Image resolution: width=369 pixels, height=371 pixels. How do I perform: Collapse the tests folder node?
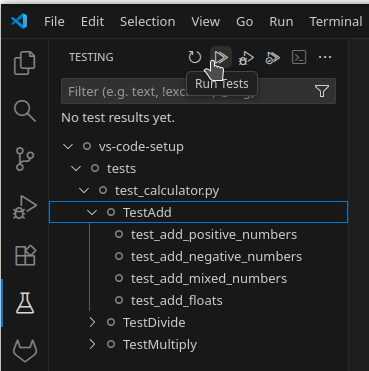(76, 168)
